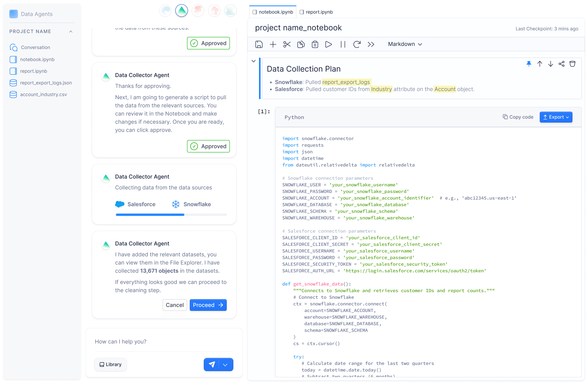588x382 pixels.
Task: Click the Python language label in cell header
Action: click(x=294, y=117)
